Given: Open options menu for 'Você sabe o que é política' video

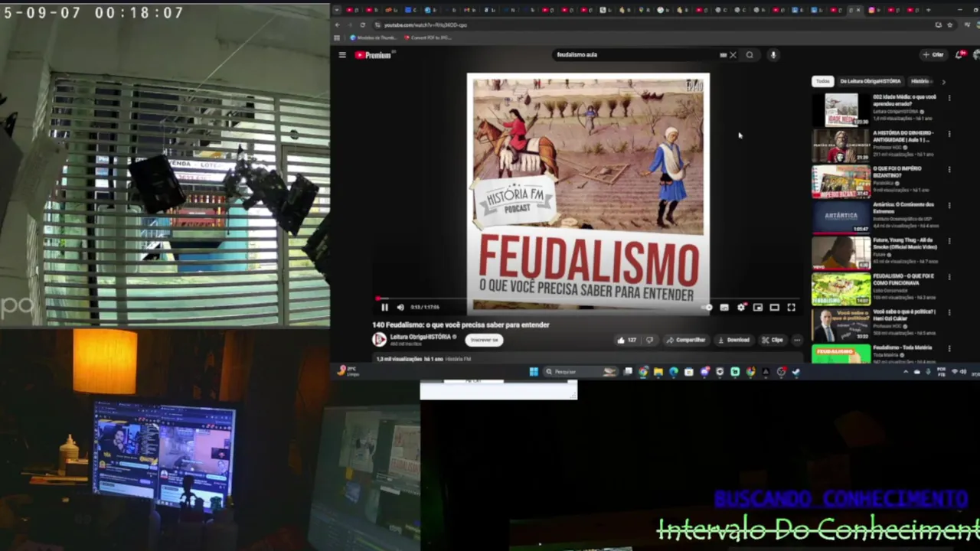Looking at the screenshot, I should (949, 313).
